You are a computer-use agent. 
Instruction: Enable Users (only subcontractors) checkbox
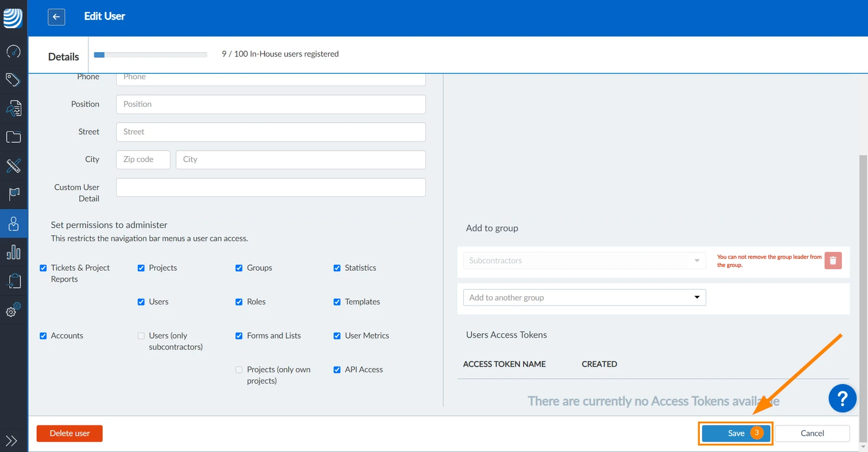click(141, 336)
